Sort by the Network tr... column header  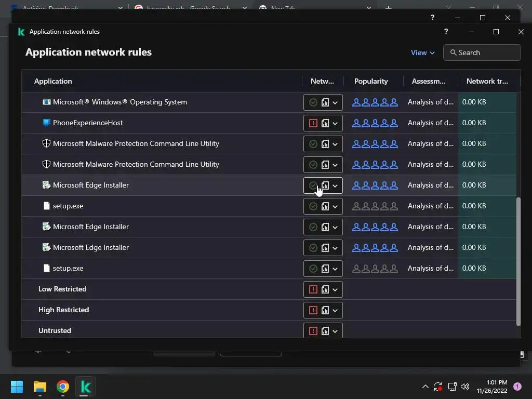click(487, 81)
